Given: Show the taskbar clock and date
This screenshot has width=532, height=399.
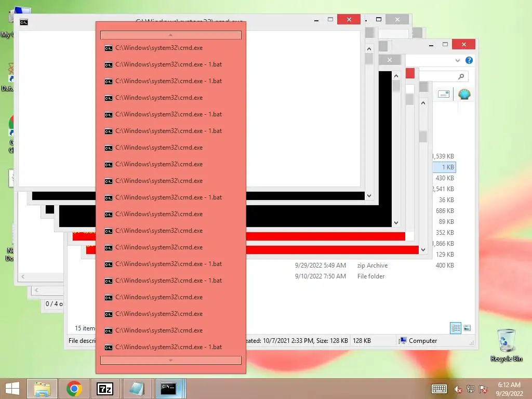Looking at the screenshot, I should tap(509, 389).
